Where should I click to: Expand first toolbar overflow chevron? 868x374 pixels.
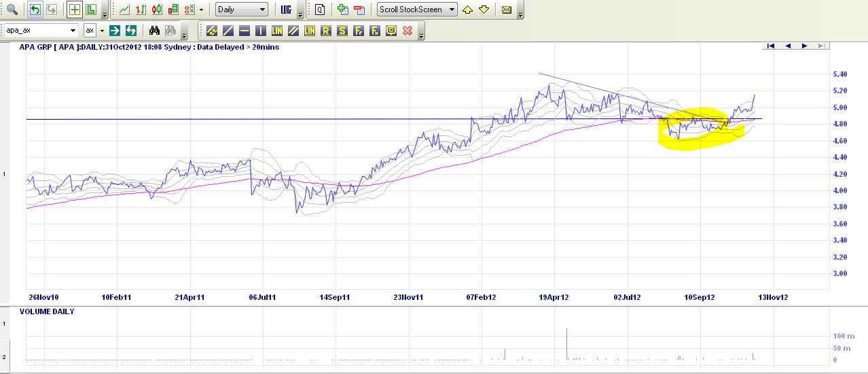coord(105,14)
